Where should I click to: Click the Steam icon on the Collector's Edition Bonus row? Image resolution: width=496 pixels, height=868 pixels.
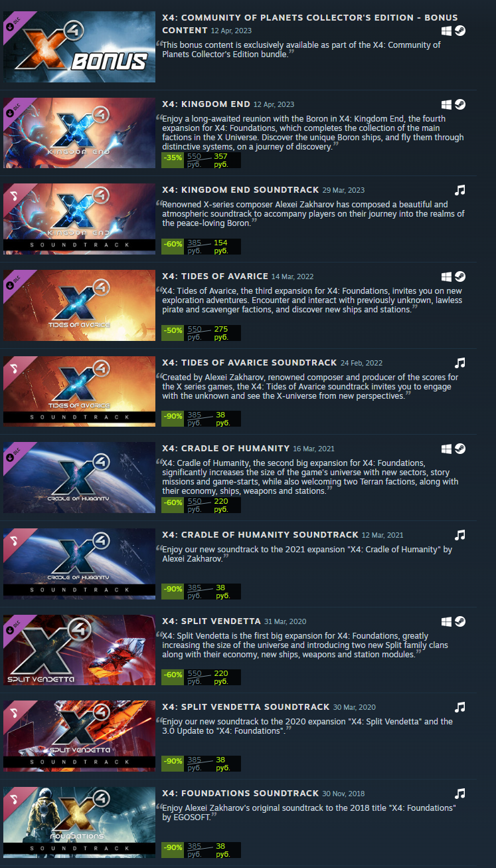click(x=460, y=31)
